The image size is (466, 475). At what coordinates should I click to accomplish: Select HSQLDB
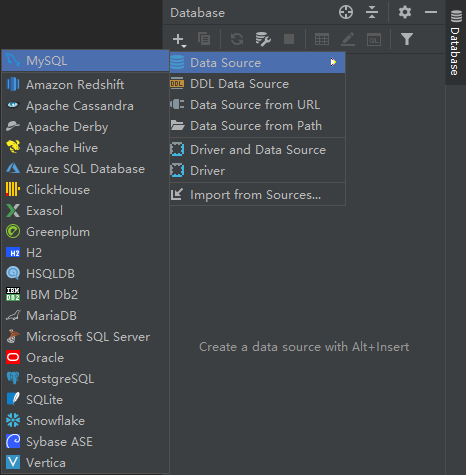click(x=86, y=274)
